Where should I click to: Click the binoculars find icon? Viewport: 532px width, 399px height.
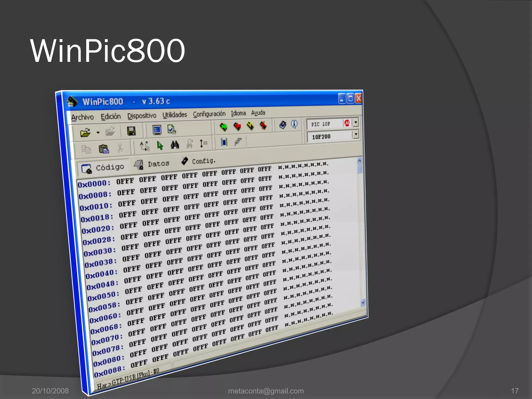[x=175, y=145]
